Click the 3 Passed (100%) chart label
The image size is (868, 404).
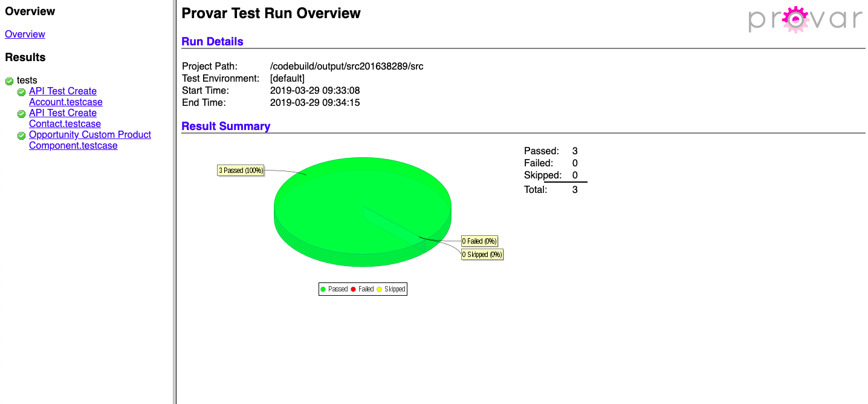[x=241, y=171]
